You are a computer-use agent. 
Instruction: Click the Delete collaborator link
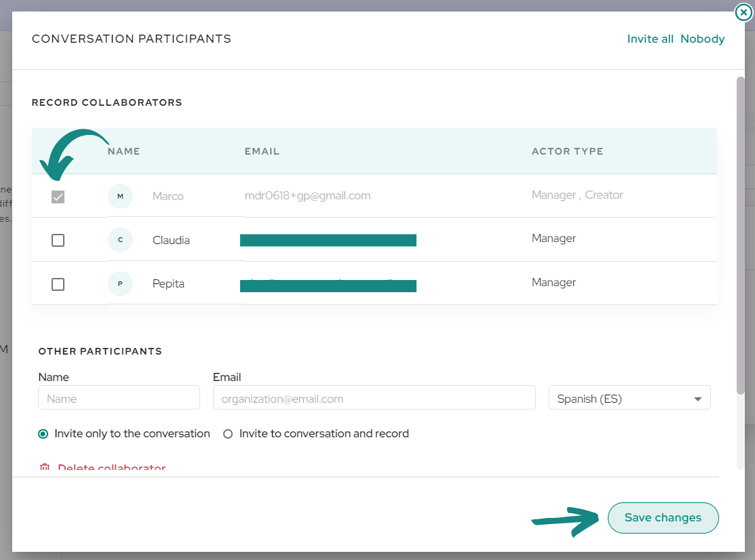pos(112,468)
